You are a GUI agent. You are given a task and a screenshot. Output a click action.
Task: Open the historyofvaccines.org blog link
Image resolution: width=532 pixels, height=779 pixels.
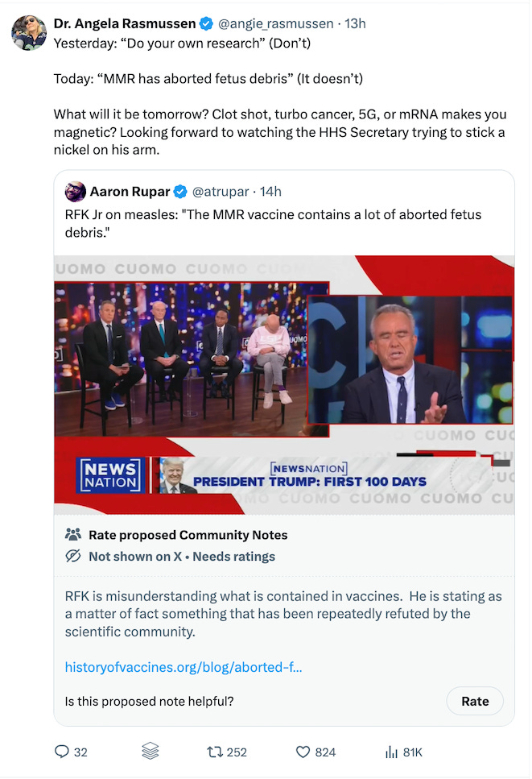tap(184, 667)
